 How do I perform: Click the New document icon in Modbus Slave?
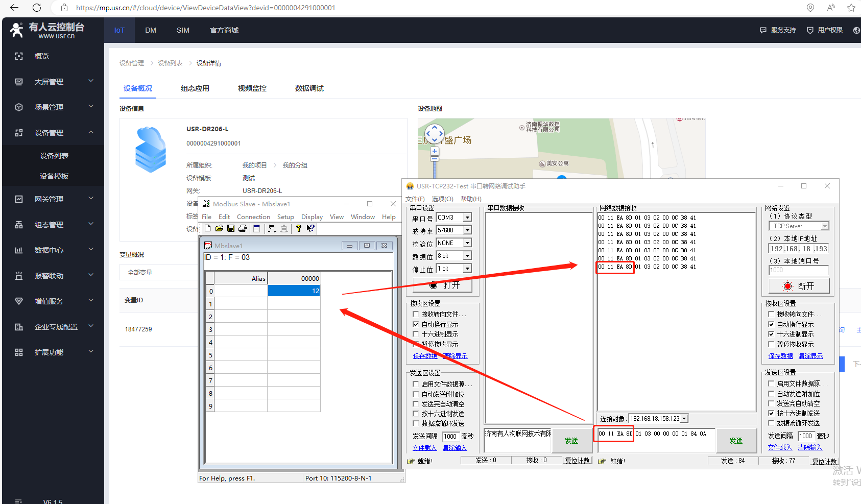207,228
